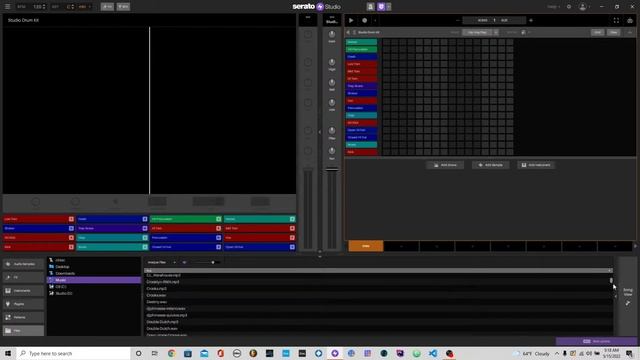Open the Help dropdown in the title bar
Image resolution: width=640 pixels, height=360 pixels.
553,7
